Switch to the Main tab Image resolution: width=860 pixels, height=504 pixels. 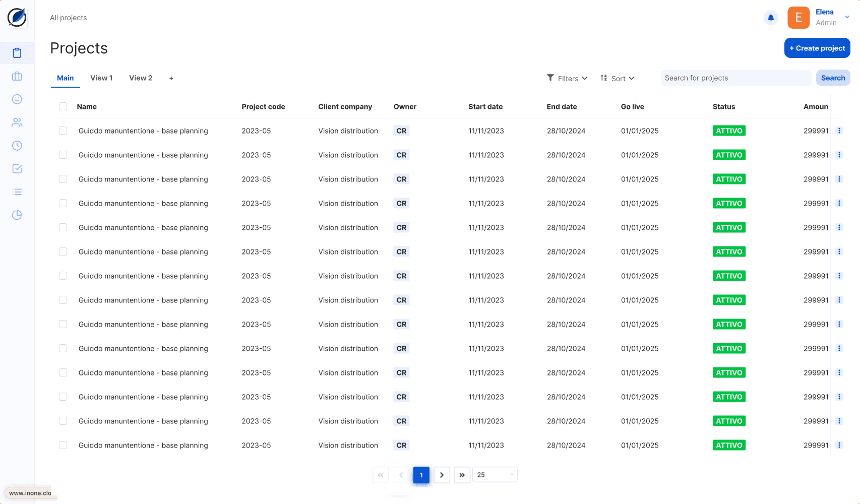point(66,78)
